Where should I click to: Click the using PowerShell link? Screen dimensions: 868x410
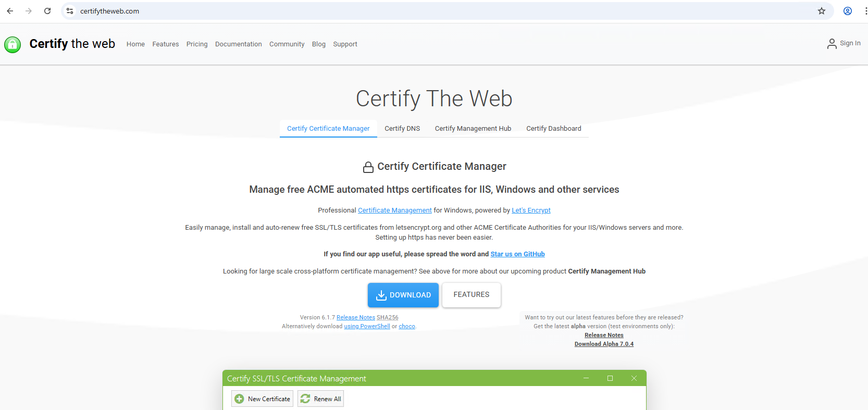coord(367,326)
